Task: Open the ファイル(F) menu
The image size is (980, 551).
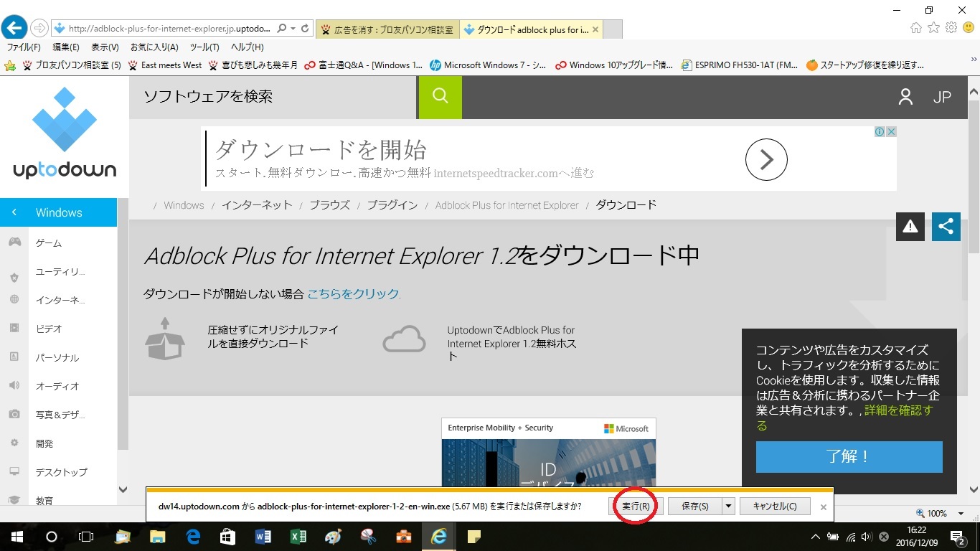Action: [x=24, y=47]
